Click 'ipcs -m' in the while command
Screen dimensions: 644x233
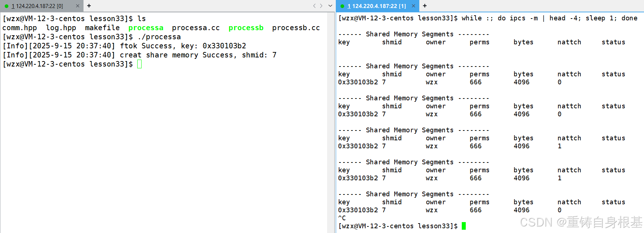524,18
